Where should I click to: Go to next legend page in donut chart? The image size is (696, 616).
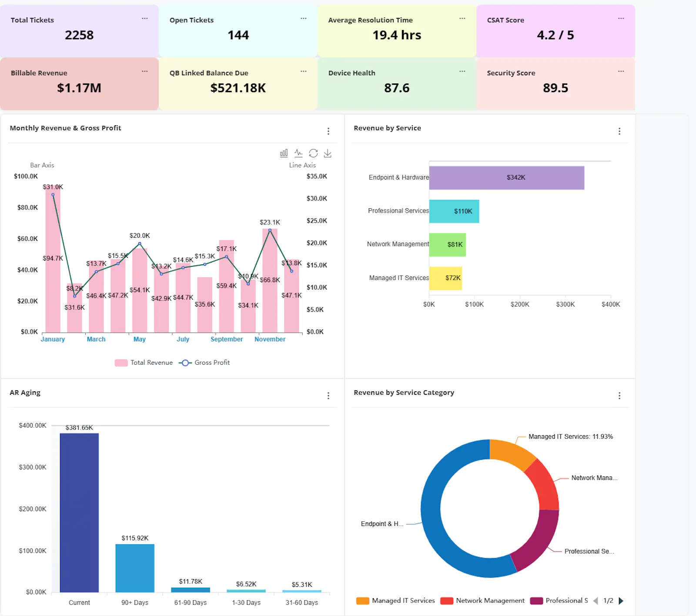pos(621,601)
